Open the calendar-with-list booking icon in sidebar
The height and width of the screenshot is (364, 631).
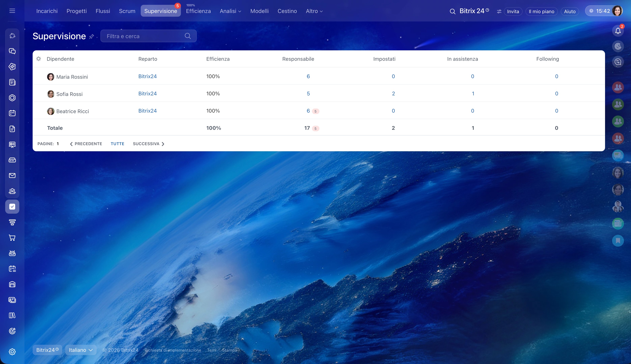[12, 269]
